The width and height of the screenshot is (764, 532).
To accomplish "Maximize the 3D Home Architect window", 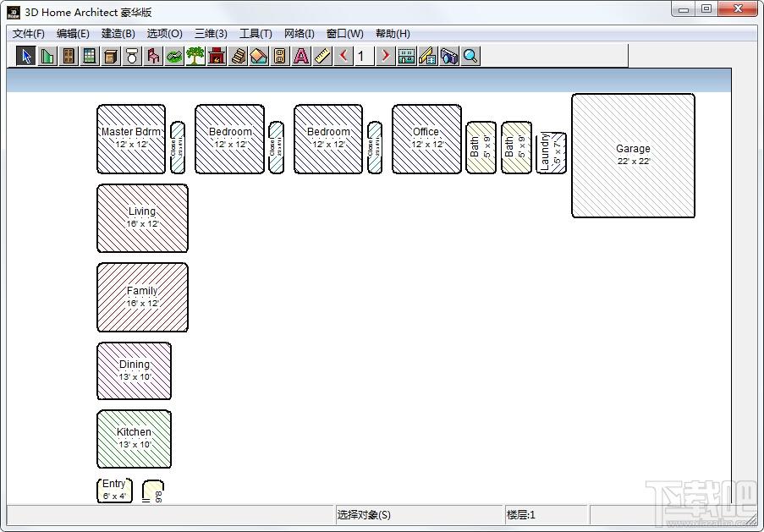I will click(x=706, y=8).
